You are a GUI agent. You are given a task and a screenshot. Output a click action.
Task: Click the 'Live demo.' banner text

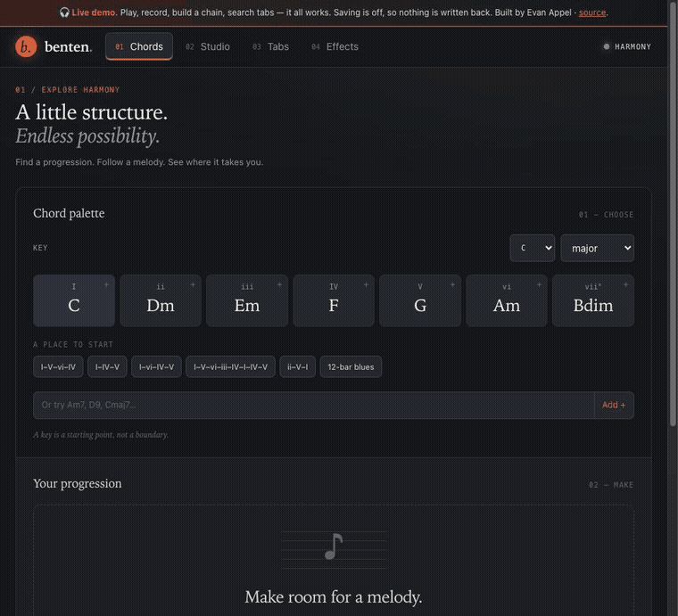point(95,12)
